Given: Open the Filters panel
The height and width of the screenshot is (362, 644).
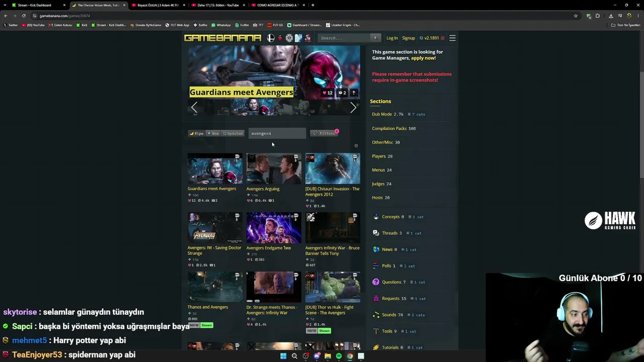Looking at the screenshot, I should pos(324,133).
